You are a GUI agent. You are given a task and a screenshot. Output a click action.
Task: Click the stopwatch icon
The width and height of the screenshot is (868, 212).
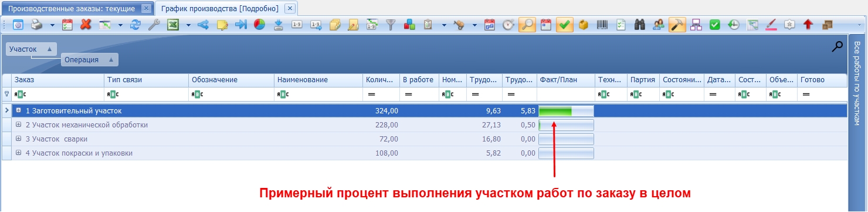508,25
